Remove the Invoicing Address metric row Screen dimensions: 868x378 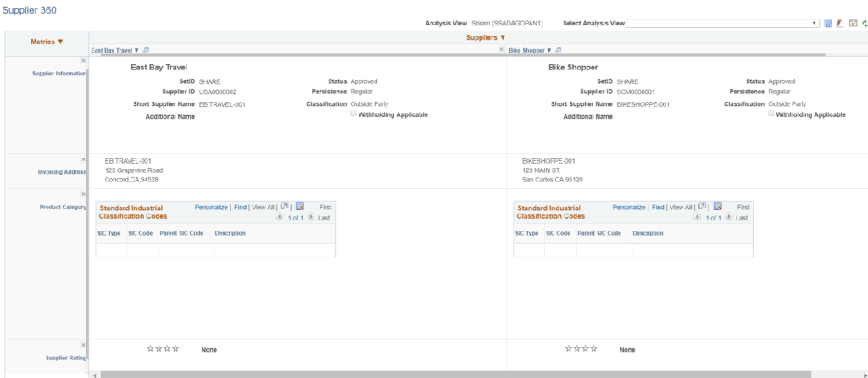click(x=83, y=159)
